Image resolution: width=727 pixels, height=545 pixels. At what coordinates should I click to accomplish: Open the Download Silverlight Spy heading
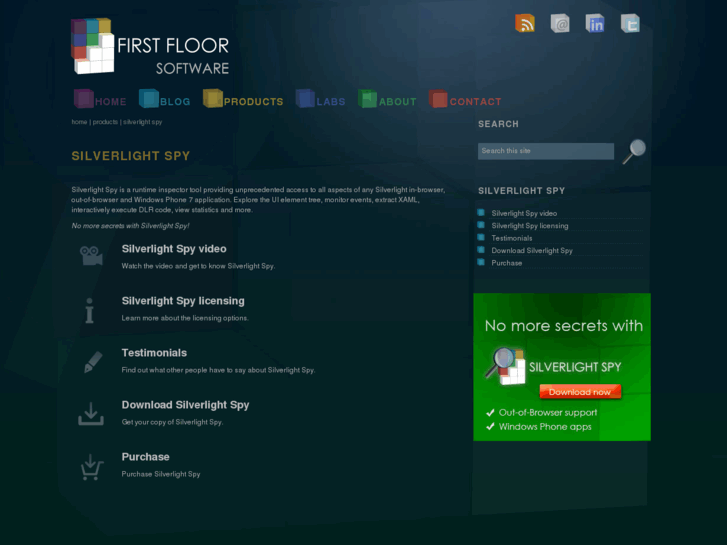click(185, 405)
